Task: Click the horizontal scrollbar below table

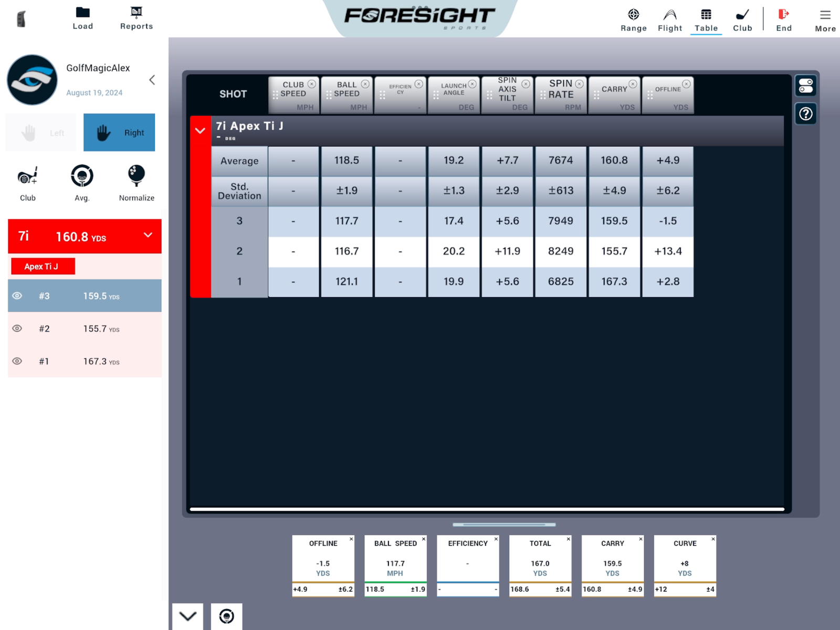Action: [x=487, y=509]
